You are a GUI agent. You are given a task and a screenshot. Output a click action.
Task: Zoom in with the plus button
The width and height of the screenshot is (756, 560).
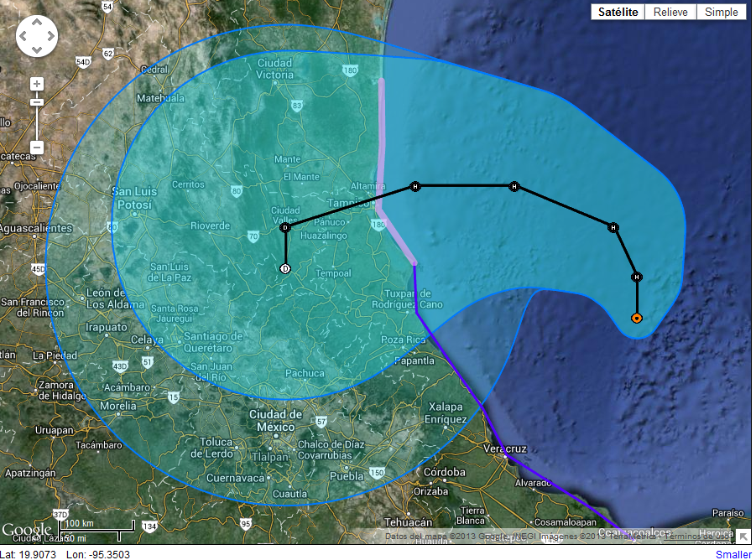37,84
